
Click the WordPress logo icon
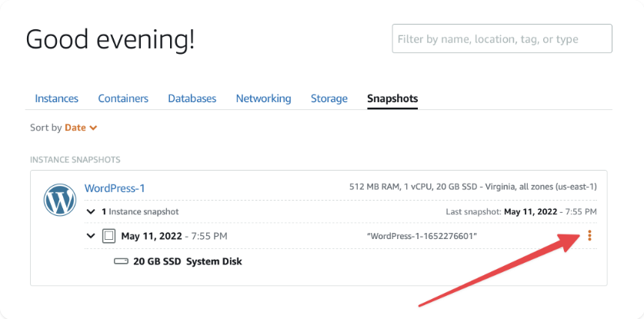[x=60, y=200]
